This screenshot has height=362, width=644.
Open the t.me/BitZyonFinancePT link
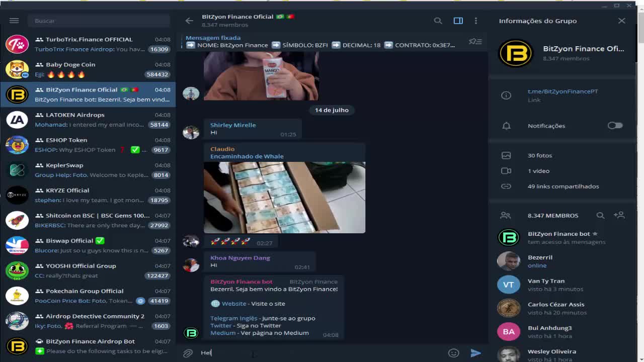pos(562,92)
